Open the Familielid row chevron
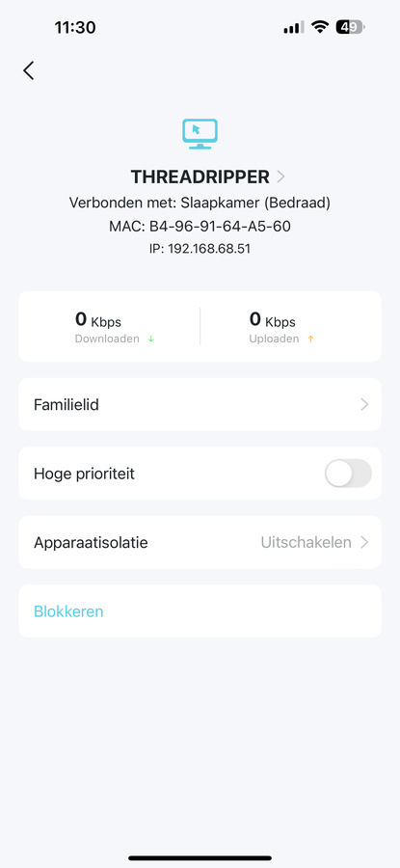The height and width of the screenshot is (868, 400). point(364,405)
